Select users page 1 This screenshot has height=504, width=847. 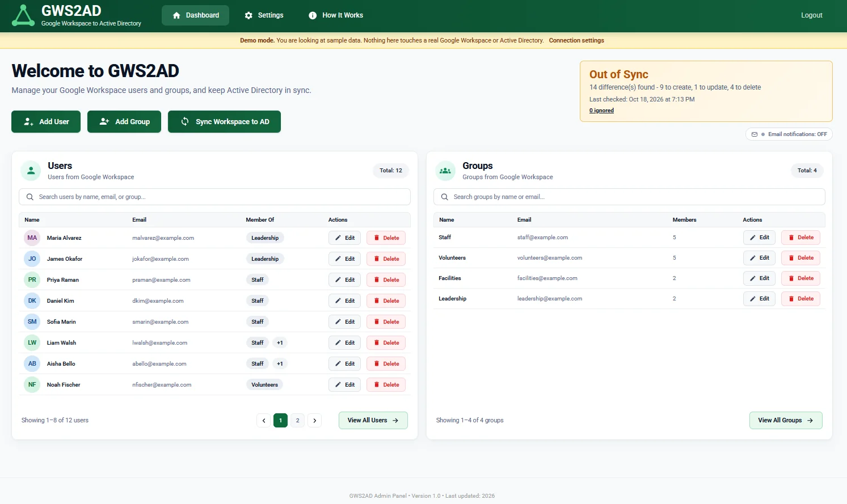click(280, 421)
